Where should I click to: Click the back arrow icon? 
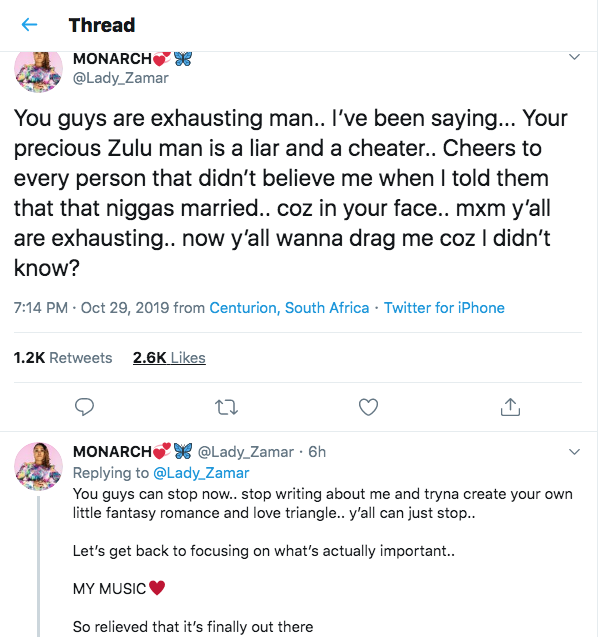(30, 25)
